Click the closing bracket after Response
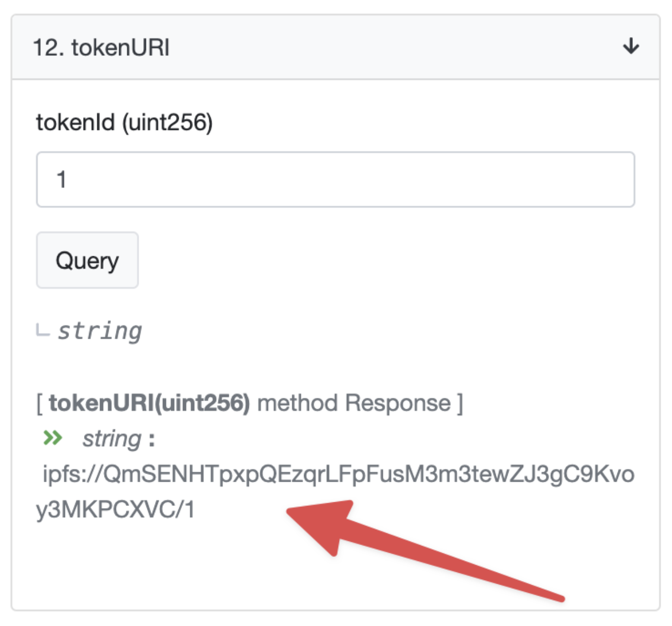The image size is (672, 626). (x=460, y=403)
